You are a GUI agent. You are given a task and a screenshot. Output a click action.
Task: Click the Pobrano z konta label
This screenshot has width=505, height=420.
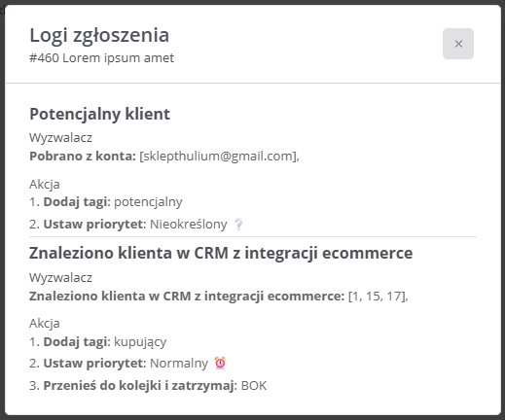(83, 157)
